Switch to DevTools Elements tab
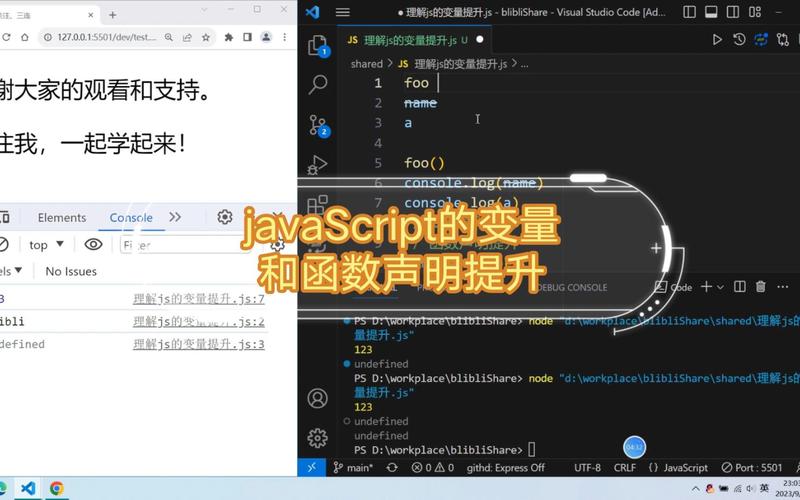800x500 pixels. [x=62, y=217]
